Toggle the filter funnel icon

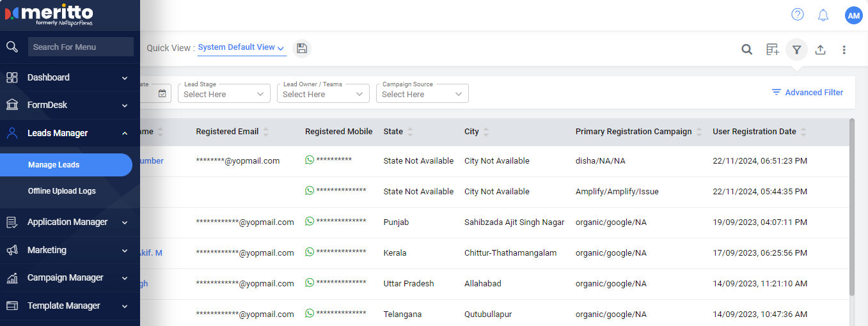tap(796, 49)
